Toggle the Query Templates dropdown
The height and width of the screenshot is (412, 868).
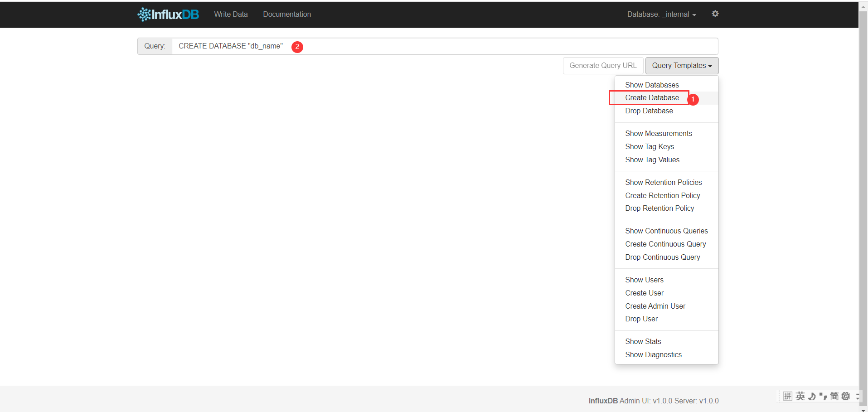[x=682, y=65]
